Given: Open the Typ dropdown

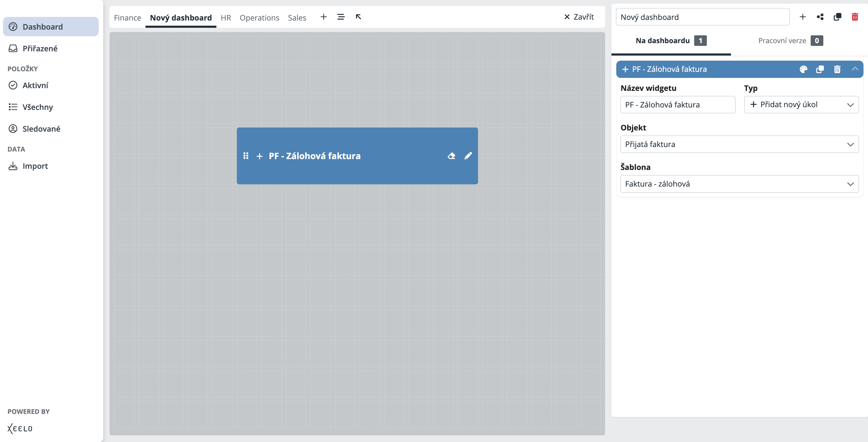Looking at the screenshot, I should (x=801, y=104).
